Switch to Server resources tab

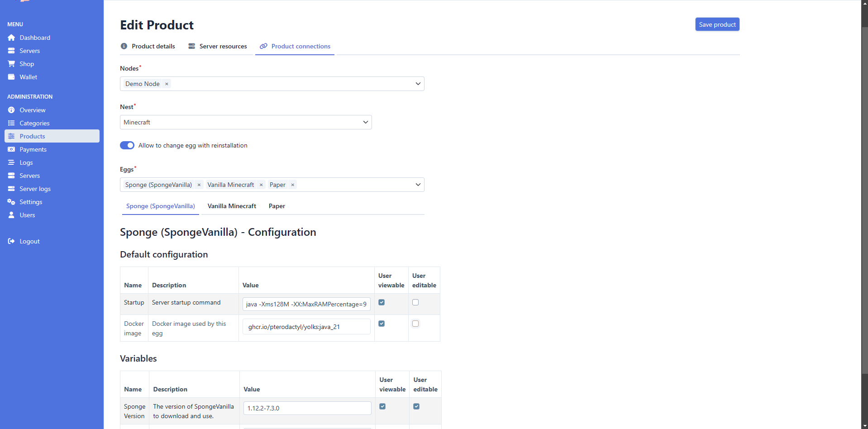click(218, 46)
